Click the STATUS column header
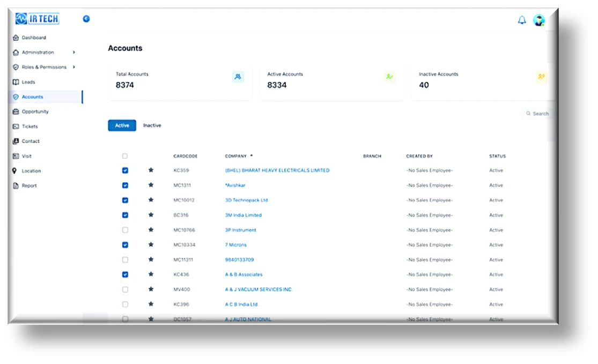This screenshot has width=598, height=364. click(497, 157)
